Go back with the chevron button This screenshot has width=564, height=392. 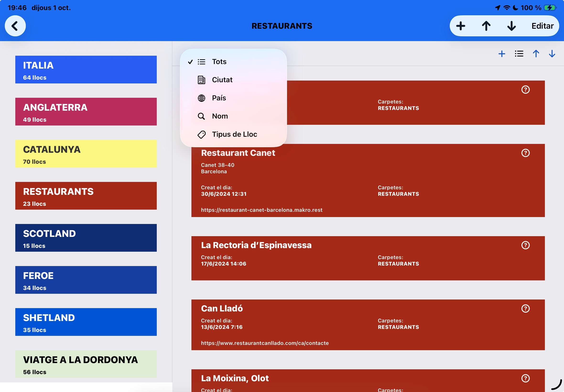(x=15, y=26)
